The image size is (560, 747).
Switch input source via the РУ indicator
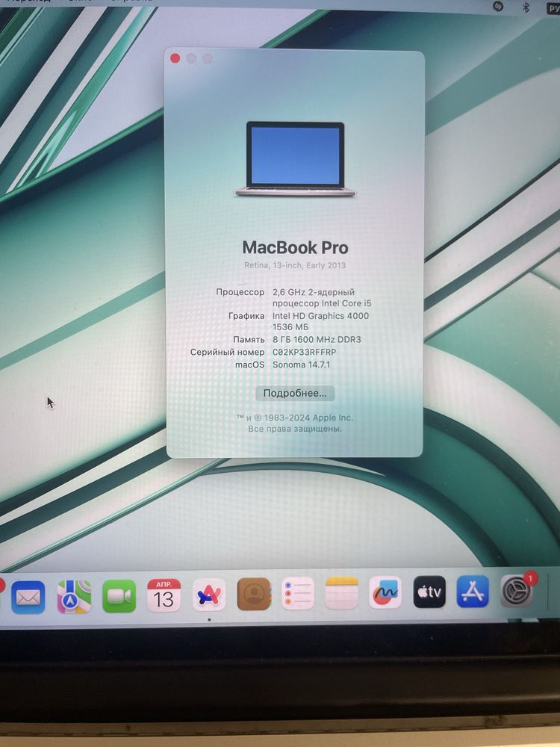click(554, 7)
